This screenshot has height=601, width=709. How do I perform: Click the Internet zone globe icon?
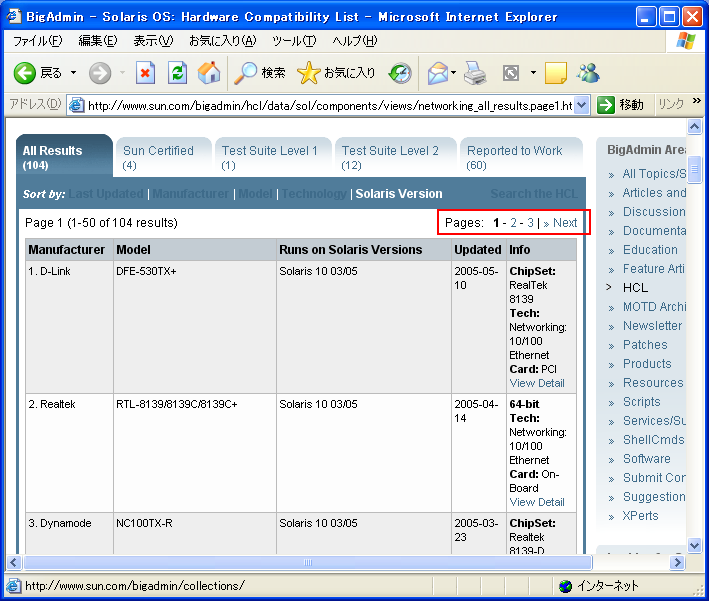point(565,587)
